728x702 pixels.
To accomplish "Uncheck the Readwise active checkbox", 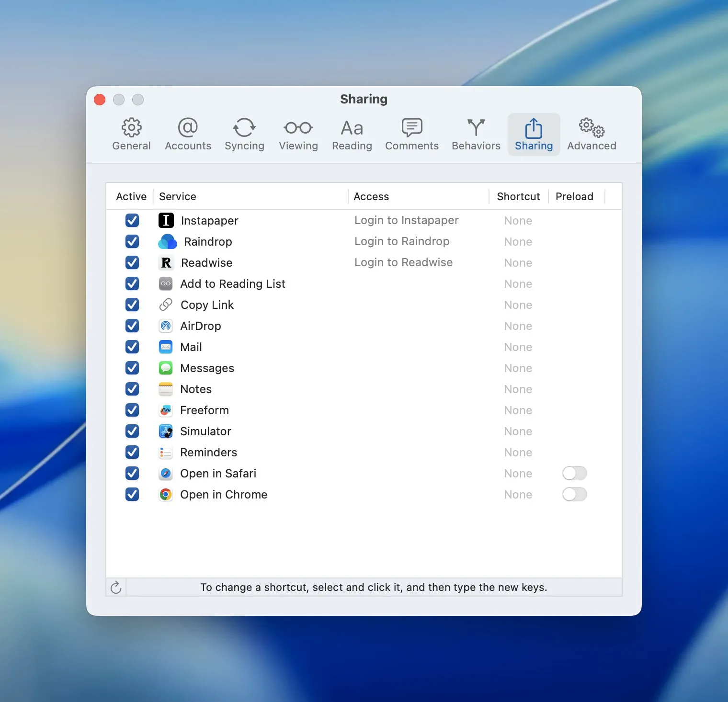I will pyautogui.click(x=132, y=262).
